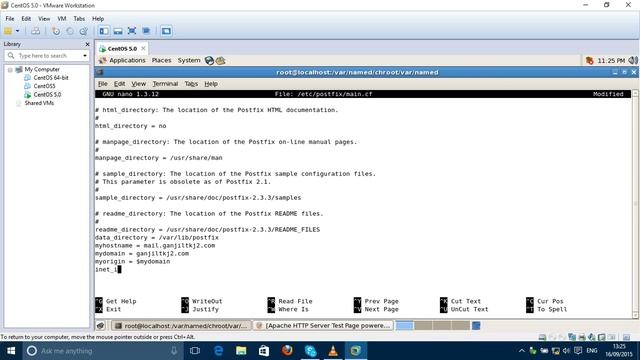Toggle the thumbnail bar view icon
Viewport: 640px width, 360px height.
(118, 31)
